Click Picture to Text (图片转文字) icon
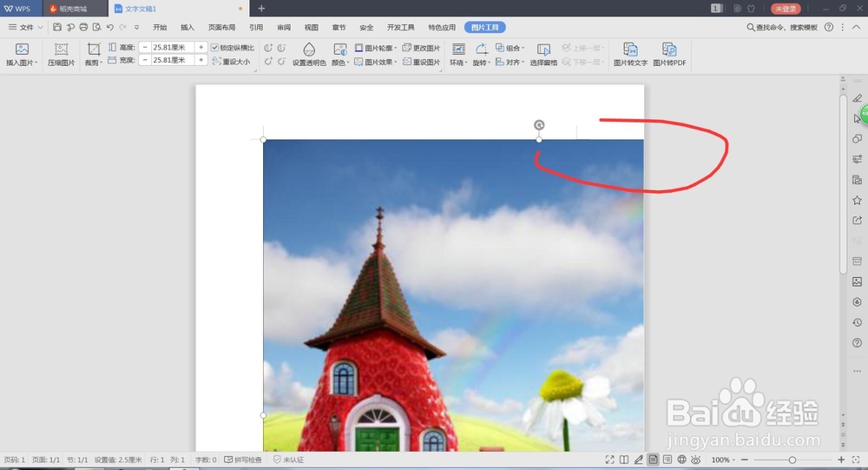 [630, 50]
